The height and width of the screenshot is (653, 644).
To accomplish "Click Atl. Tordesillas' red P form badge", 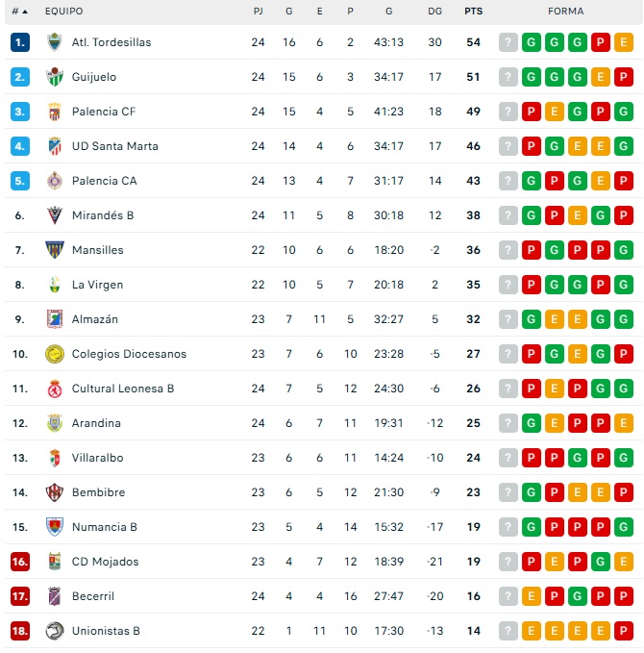I will pos(601,42).
